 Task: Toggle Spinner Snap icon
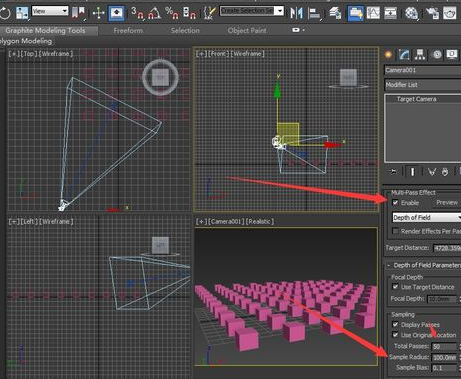coord(189,13)
